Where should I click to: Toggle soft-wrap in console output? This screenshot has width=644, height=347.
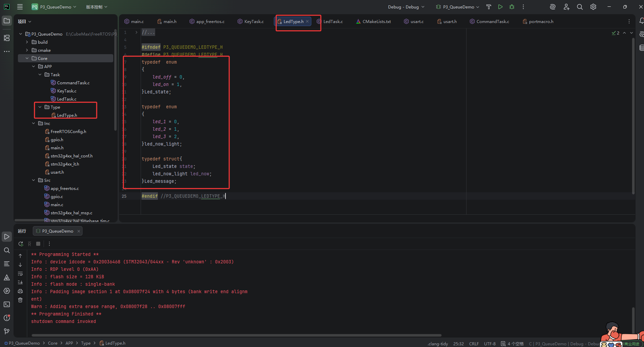coord(20,274)
